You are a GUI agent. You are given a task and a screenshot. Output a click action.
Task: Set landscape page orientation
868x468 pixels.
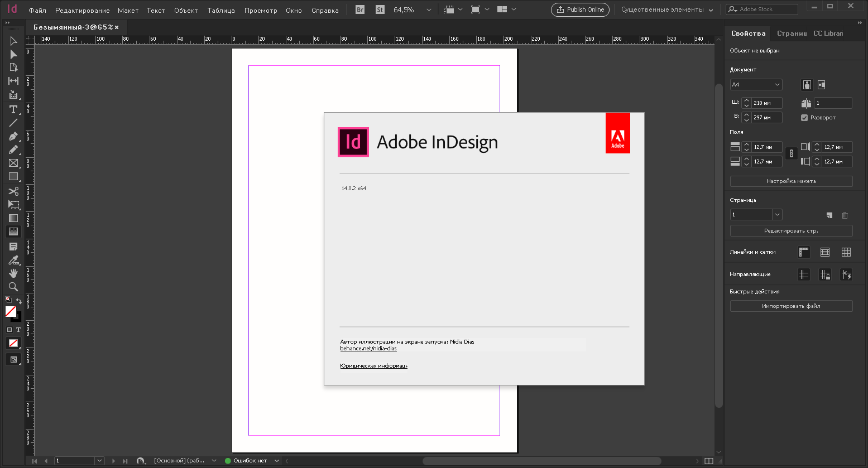(x=821, y=85)
